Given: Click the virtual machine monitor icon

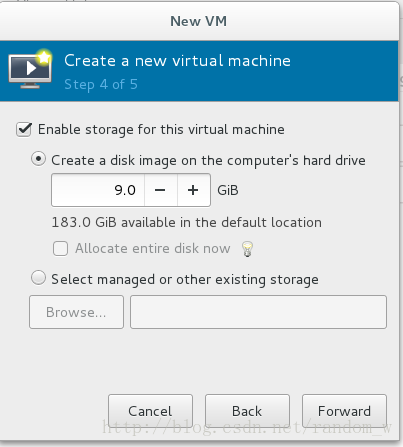Looking at the screenshot, I should 30,69.
